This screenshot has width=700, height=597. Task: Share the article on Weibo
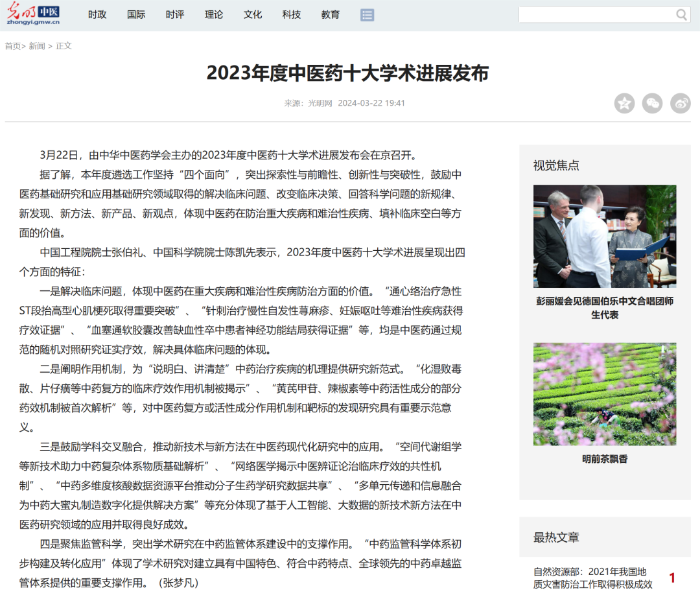(x=680, y=103)
